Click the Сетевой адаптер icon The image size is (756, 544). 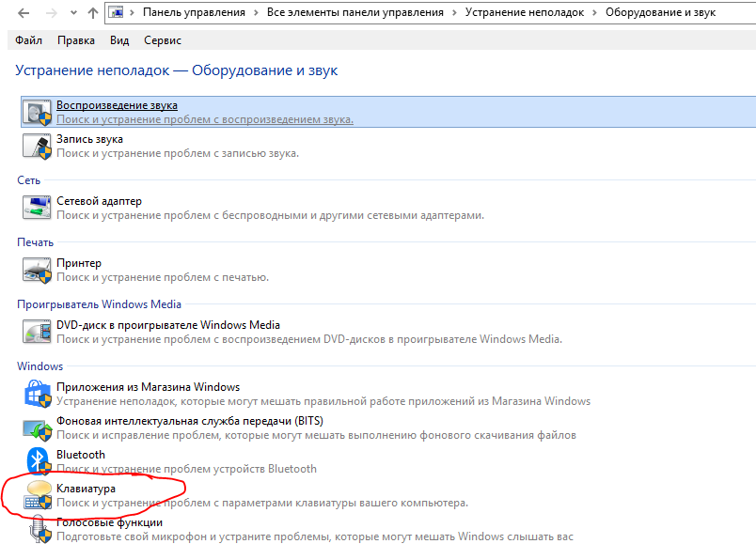37,208
